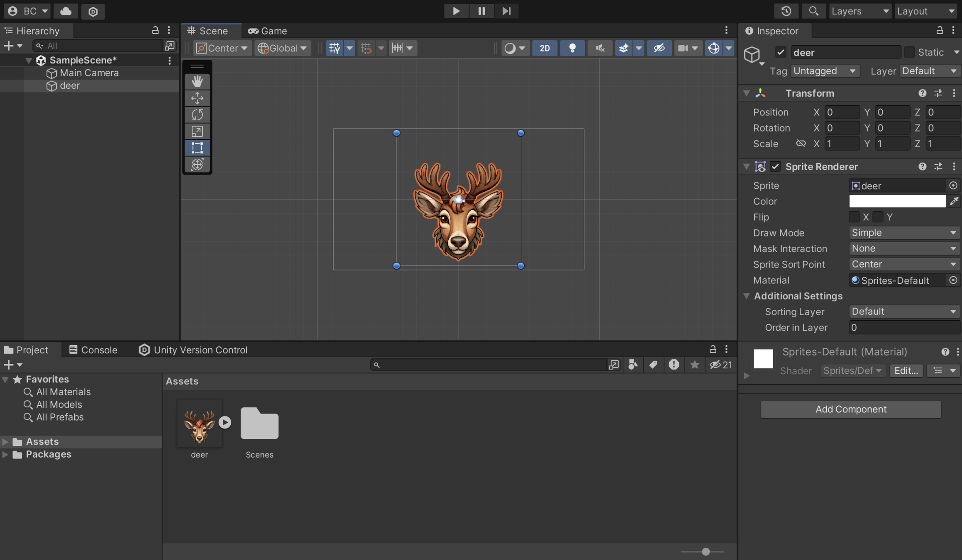This screenshot has width=962, height=560.
Task: Open the Console tab
Action: (x=93, y=350)
